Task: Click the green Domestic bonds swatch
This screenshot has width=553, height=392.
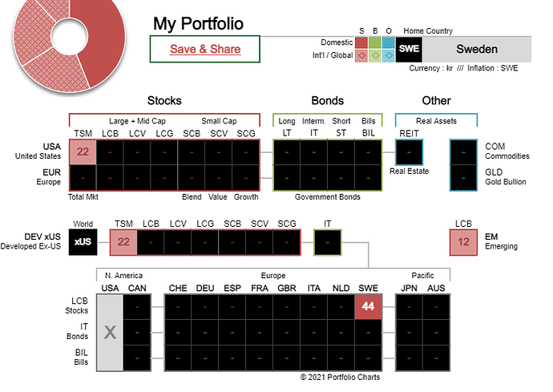Action: pyautogui.click(x=375, y=42)
